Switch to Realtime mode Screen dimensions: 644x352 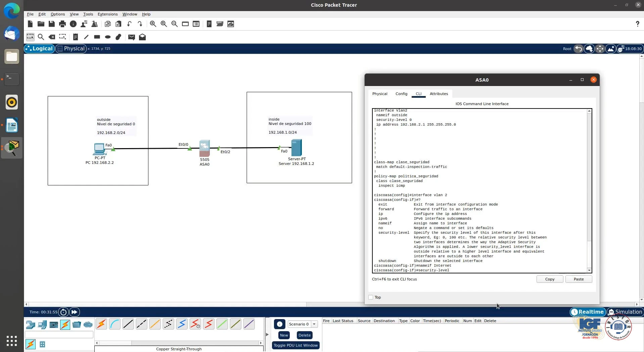click(x=588, y=312)
